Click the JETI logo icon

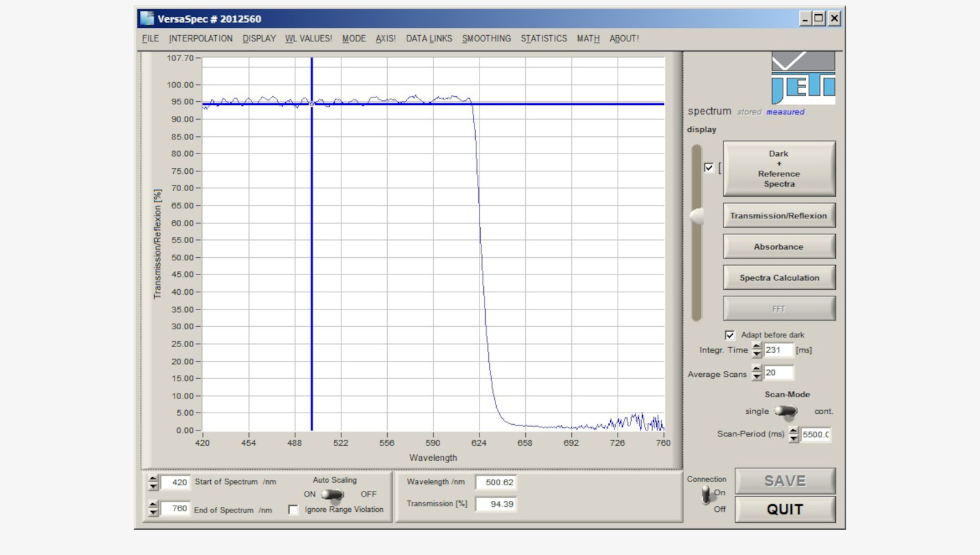(x=802, y=78)
